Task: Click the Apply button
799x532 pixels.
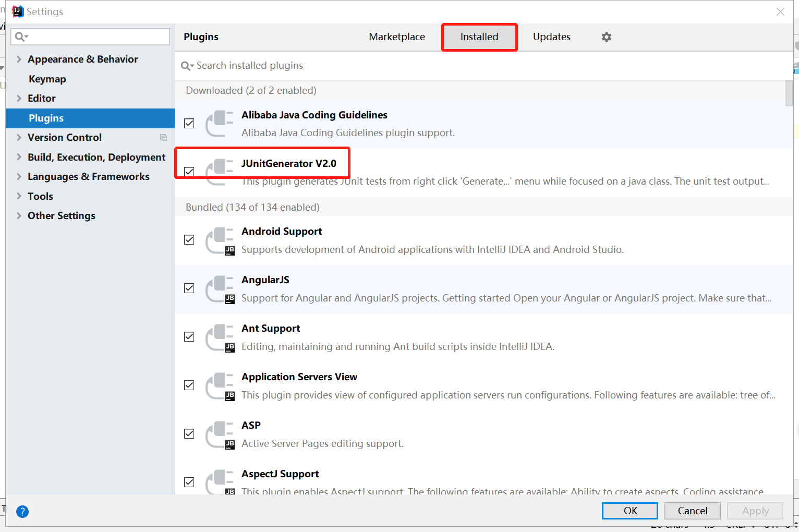Action: (x=755, y=511)
